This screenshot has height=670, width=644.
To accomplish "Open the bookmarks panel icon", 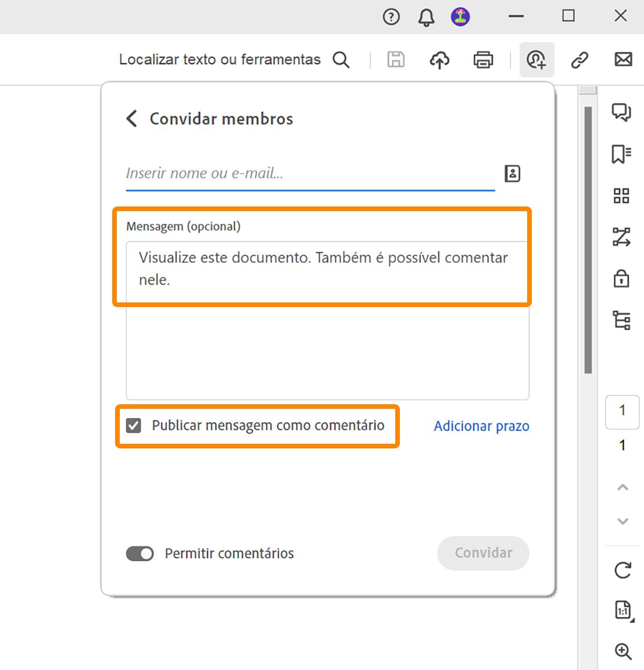I will (621, 154).
